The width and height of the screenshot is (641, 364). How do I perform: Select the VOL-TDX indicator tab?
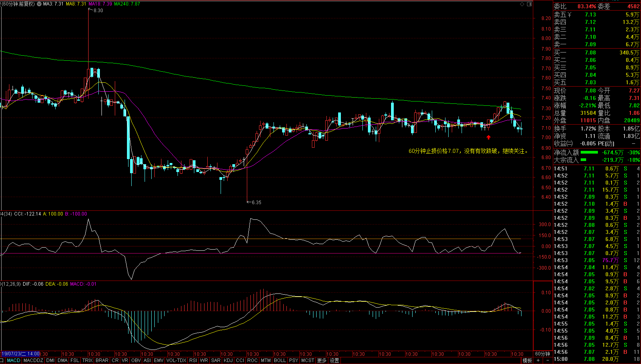tap(176, 360)
